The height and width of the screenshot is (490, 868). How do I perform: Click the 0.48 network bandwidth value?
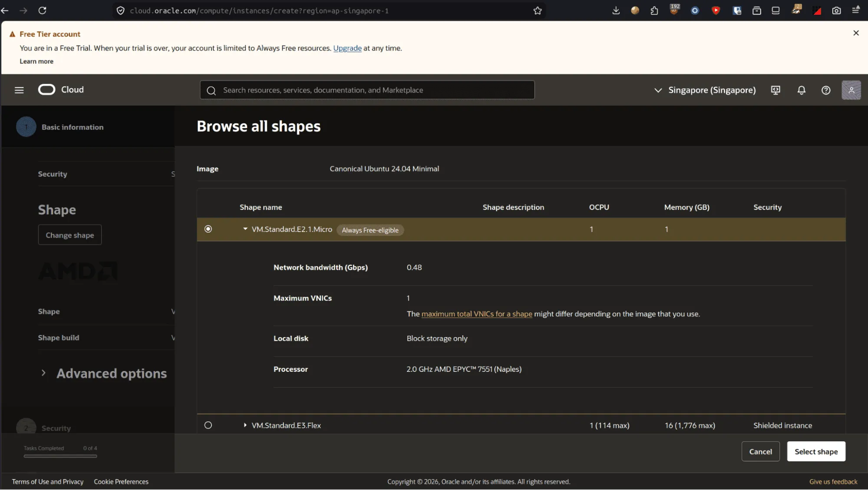coord(414,267)
